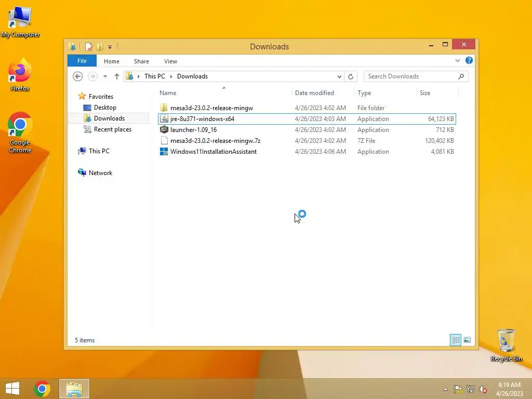Click the Downloads window system icon in the title bar
532x399 pixels.
pos(72,46)
